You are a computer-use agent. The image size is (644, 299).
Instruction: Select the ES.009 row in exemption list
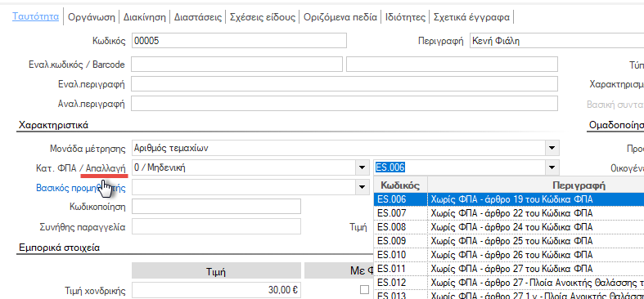click(509, 241)
